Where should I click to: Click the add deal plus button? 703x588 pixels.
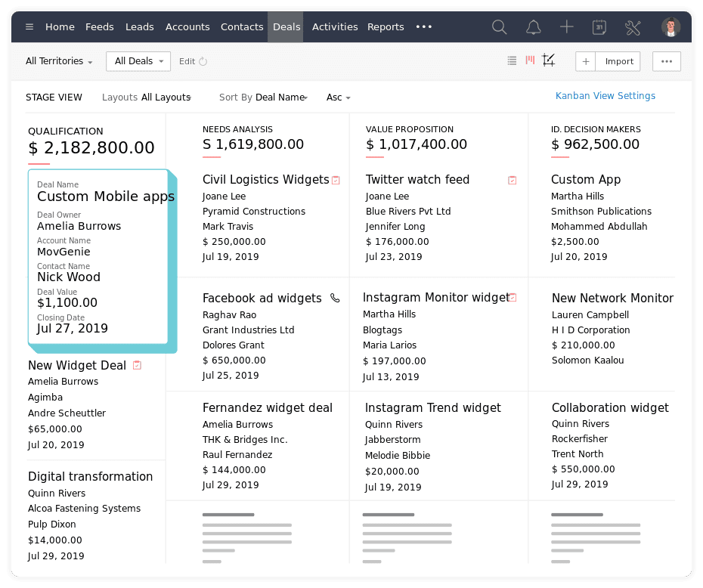[586, 61]
